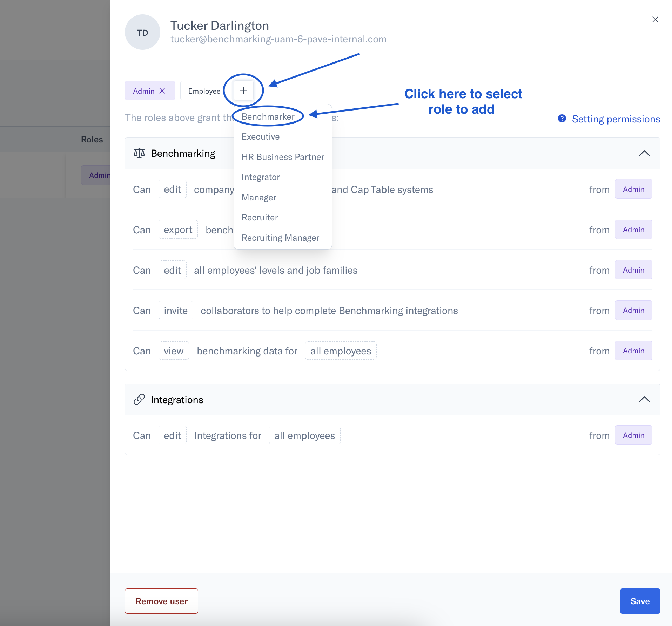672x626 pixels.
Task: Click Roles column header in background table
Action: (x=92, y=139)
